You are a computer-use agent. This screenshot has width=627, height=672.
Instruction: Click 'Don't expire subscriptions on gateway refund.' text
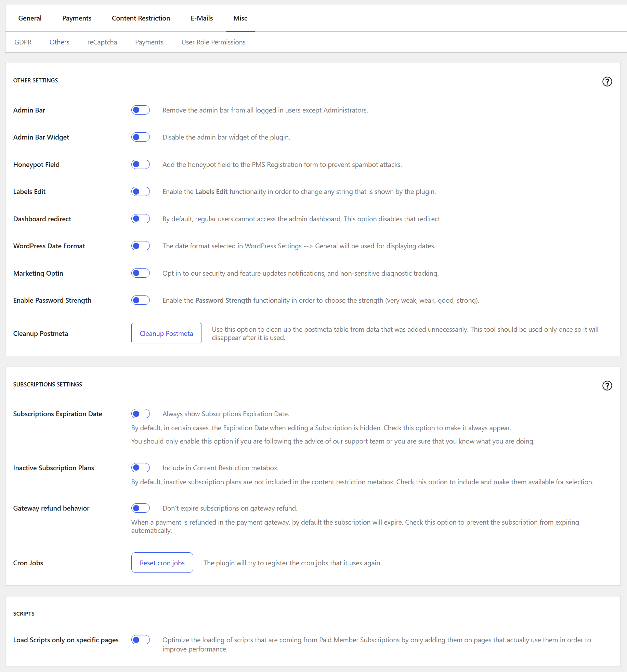(x=230, y=508)
